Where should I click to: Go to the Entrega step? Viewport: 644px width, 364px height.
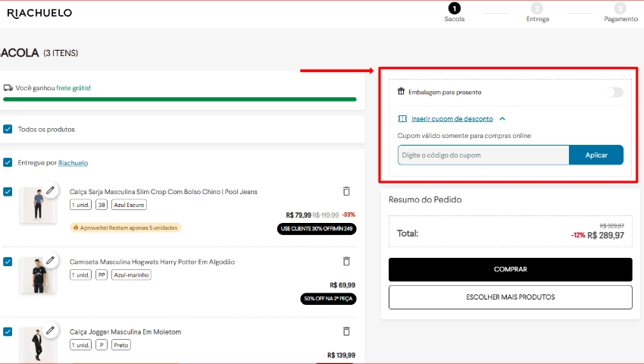(537, 12)
